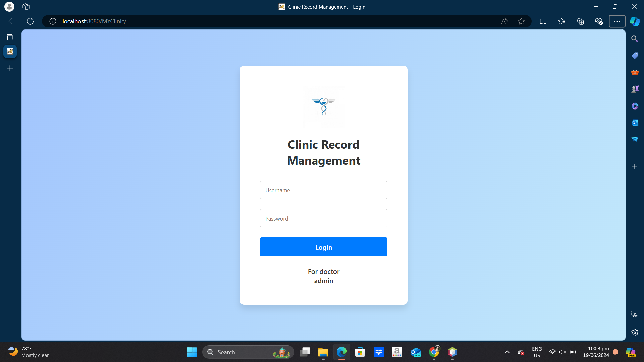The height and width of the screenshot is (362, 644).
Task: Open Settings and more ellipsis menu
Action: pos(617,21)
